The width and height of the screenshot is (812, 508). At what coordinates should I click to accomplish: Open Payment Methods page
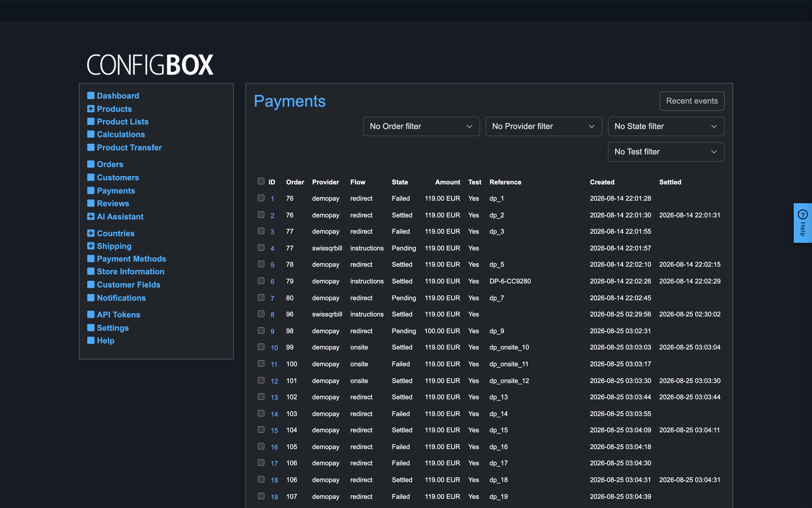(131, 259)
